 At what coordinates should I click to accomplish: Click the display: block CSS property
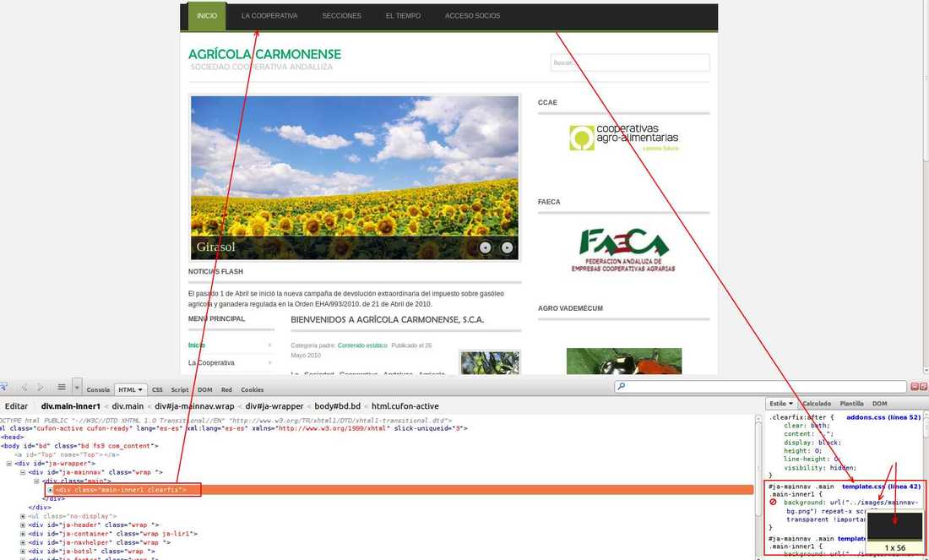point(812,443)
